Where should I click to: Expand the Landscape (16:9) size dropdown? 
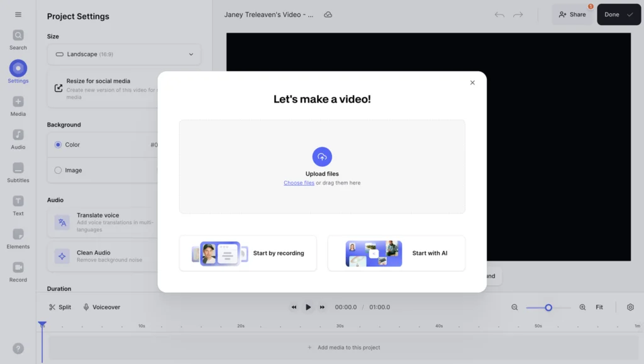[124, 54]
